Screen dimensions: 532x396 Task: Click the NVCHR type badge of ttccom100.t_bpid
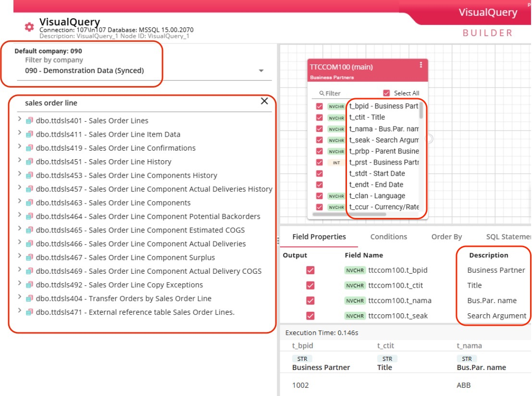(x=355, y=270)
